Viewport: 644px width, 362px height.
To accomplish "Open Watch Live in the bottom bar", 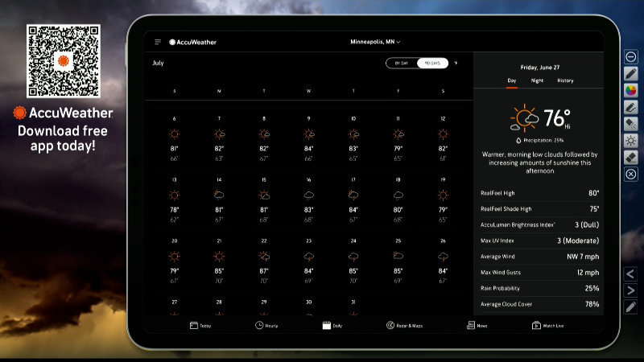I will 547,326.
